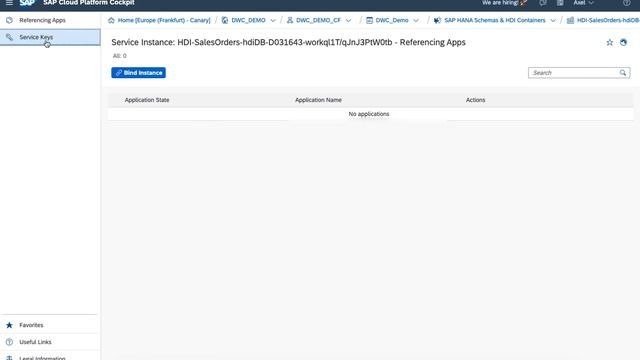Click the notifications icon in header
This screenshot has width=640, height=360.
tap(543, 3)
